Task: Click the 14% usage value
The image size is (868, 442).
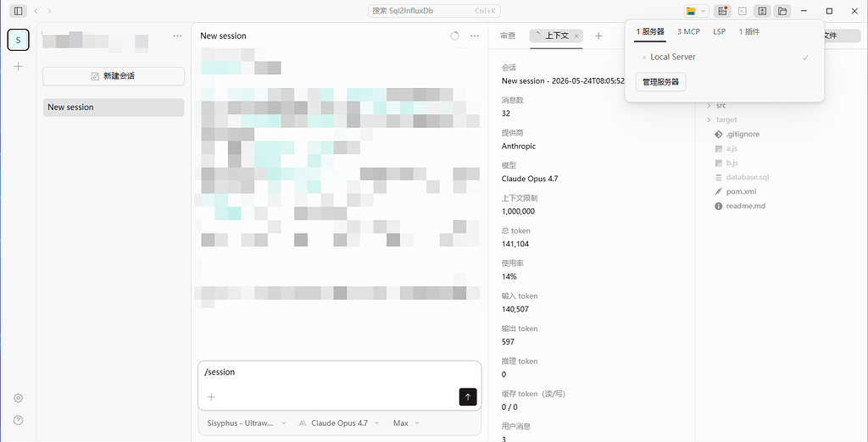Action: pyautogui.click(x=509, y=277)
